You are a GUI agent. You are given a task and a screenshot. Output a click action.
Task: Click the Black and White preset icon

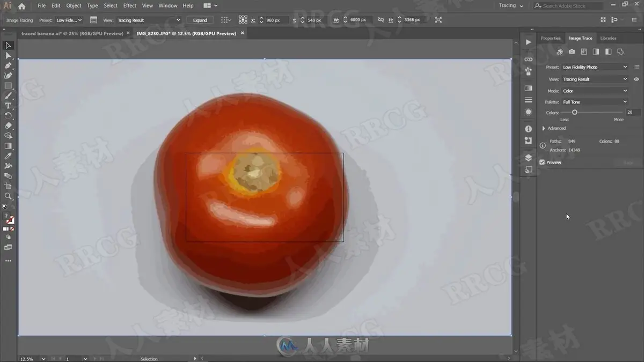coord(608,52)
